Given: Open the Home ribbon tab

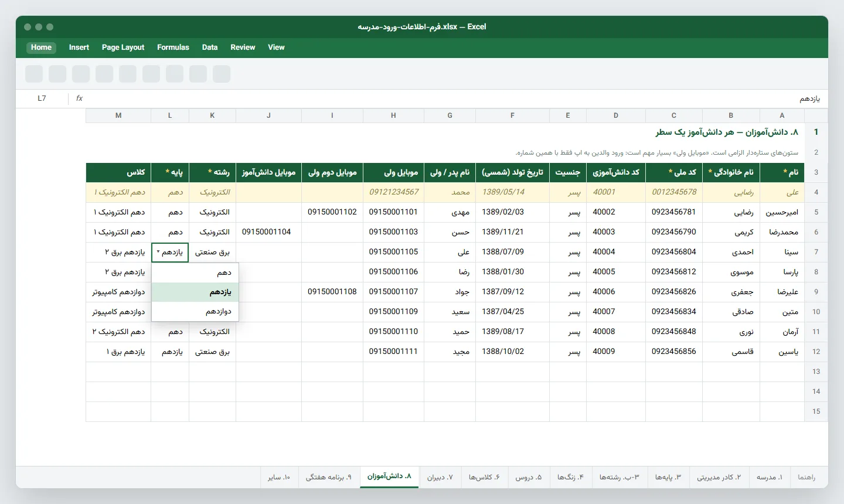Looking at the screenshot, I should tap(41, 47).
